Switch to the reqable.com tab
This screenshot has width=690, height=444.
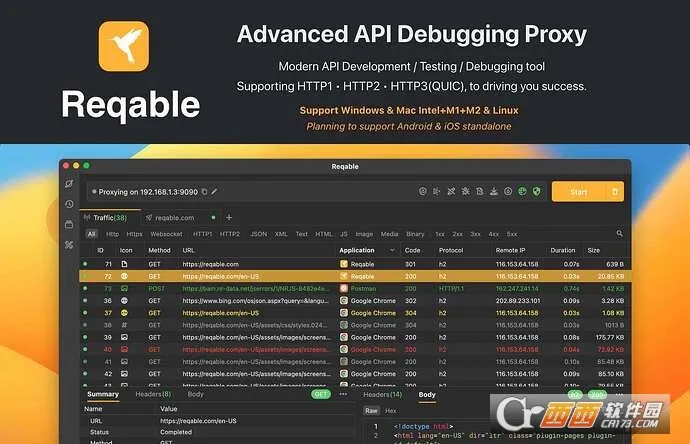click(175, 217)
